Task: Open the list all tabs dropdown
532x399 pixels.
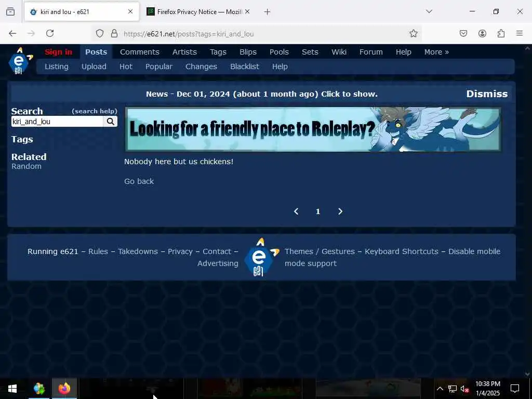Action: (429, 11)
